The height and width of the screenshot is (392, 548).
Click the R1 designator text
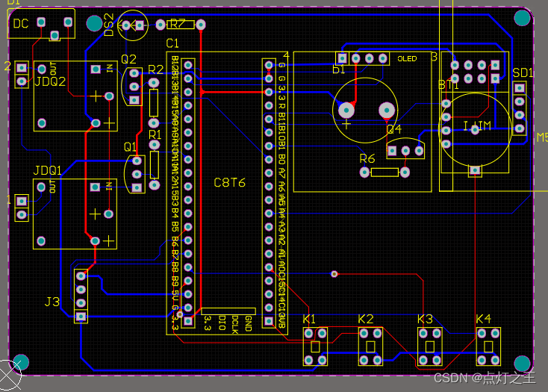(x=155, y=134)
